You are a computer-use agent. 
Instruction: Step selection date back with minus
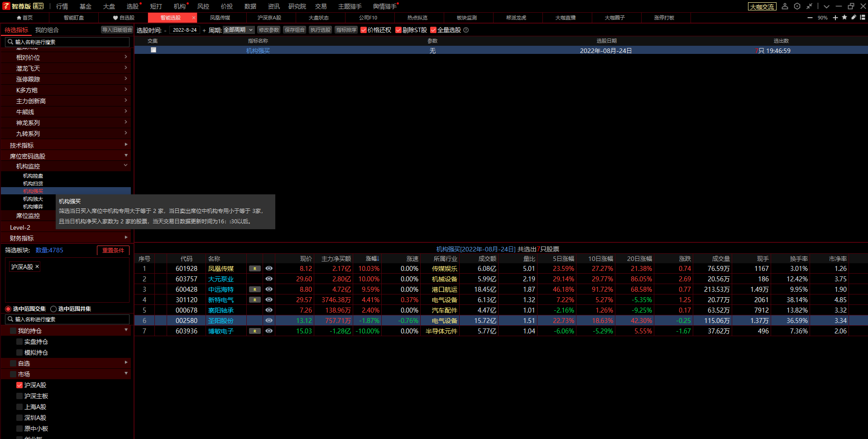(165, 30)
